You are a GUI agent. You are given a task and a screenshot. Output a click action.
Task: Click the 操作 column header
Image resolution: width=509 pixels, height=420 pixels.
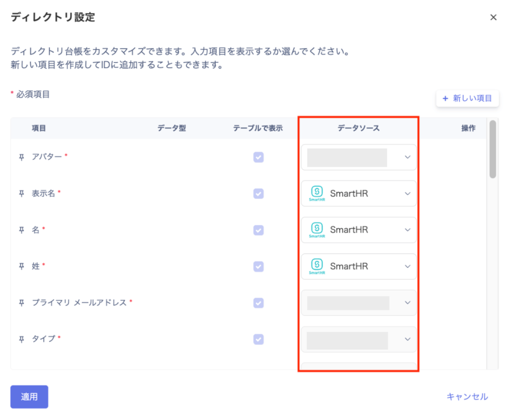point(469,128)
